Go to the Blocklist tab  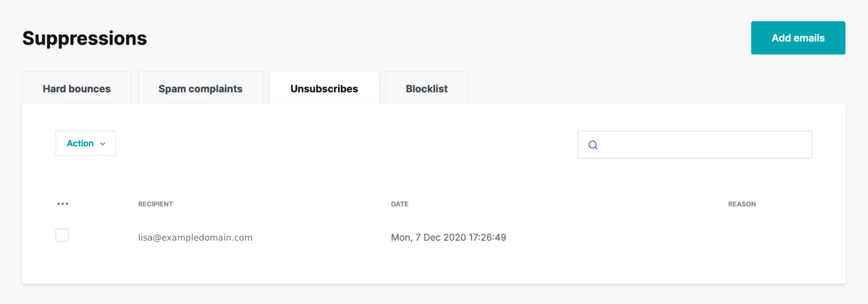pyautogui.click(x=426, y=89)
